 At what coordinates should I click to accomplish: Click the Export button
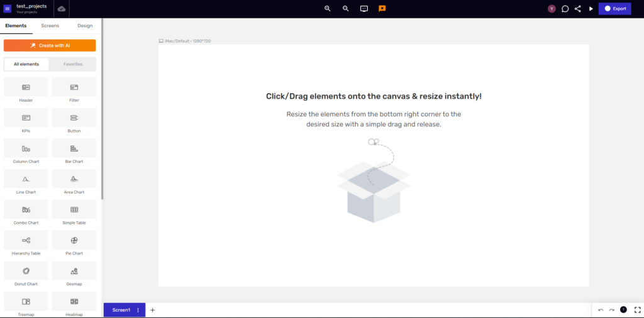click(x=614, y=9)
